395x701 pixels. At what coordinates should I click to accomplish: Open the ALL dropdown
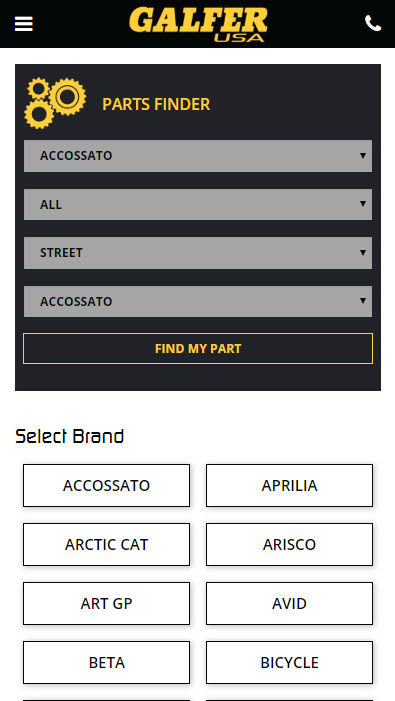198,204
